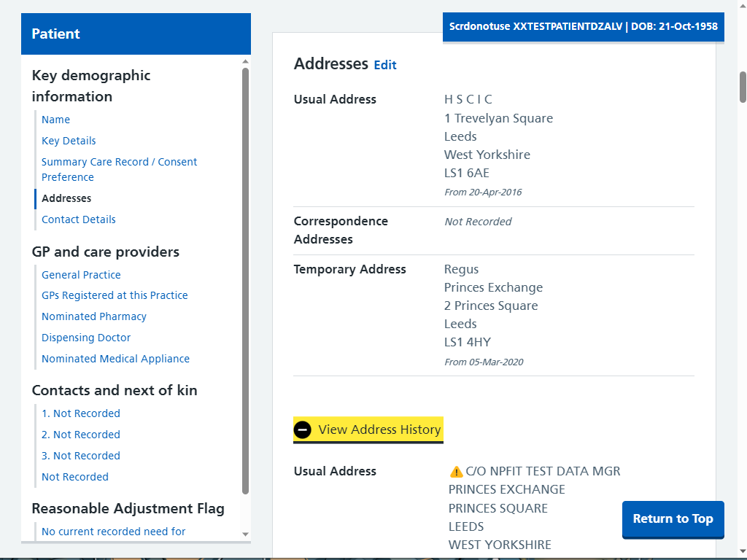Click the text 2 Princes Square
Screen dimensions: 747x560
[491, 306]
